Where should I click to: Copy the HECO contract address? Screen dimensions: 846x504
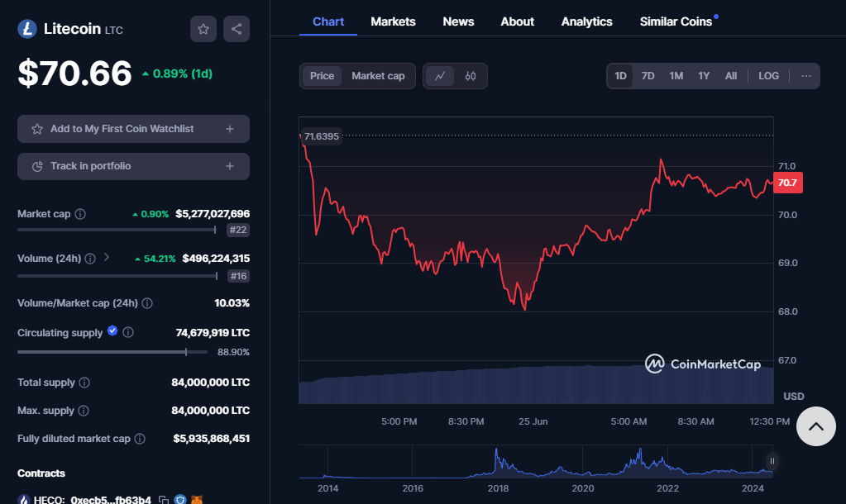click(164, 500)
